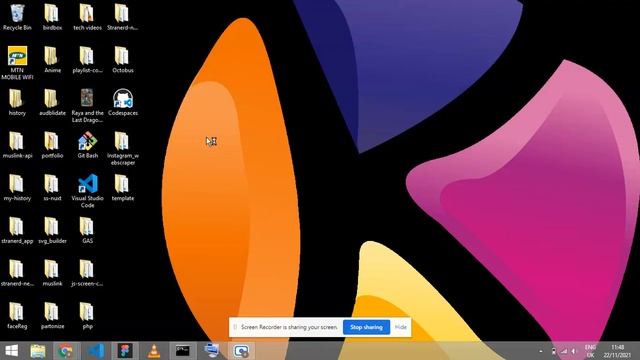Select the history folder
Image resolution: width=640 pixels, height=360 pixels.
coord(17,103)
